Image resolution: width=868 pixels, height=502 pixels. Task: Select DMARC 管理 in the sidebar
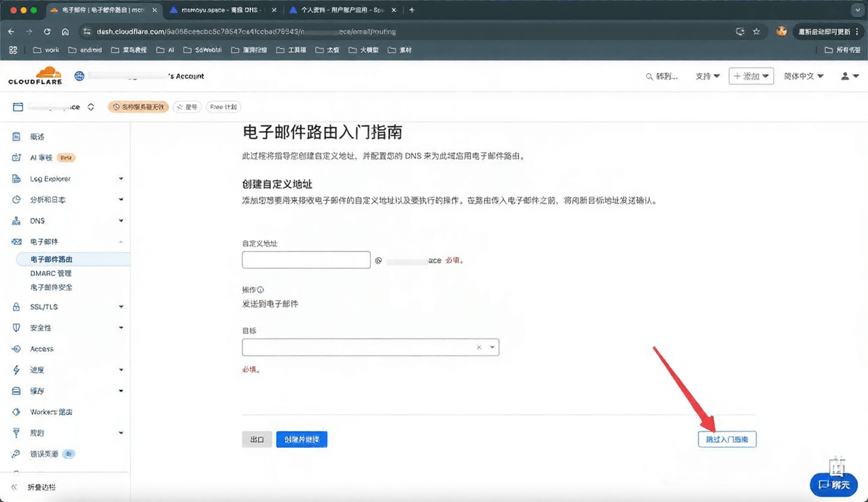(x=51, y=273)
